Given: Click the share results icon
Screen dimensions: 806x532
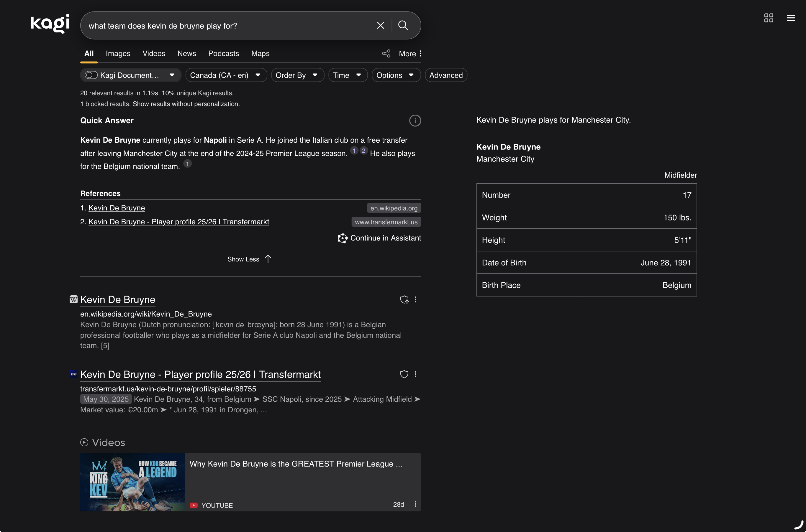Looking at the screenshot, I should (386, 54).
